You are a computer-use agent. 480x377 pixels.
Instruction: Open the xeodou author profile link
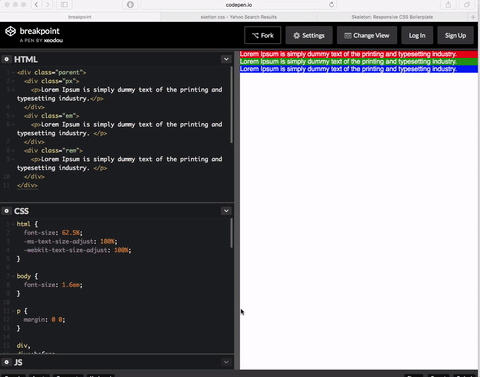click(53, 41)
